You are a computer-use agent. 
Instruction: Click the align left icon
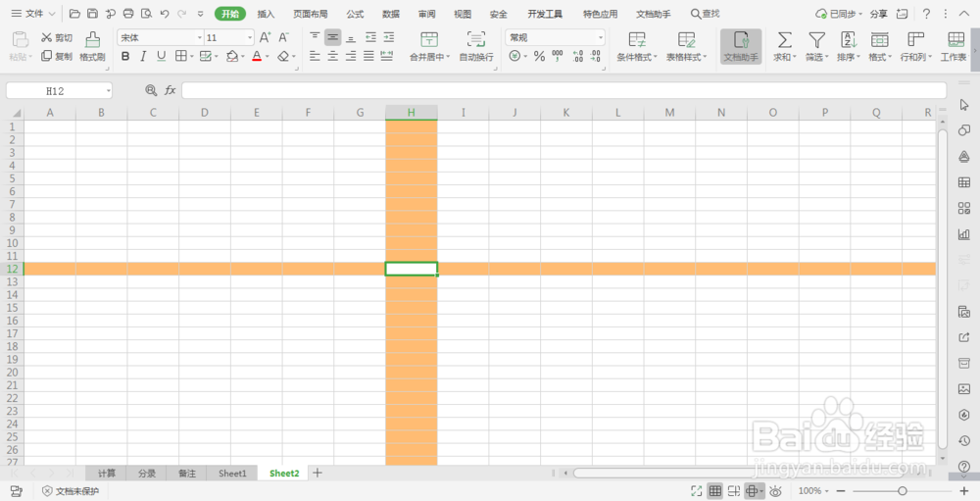pyautogui.click(x=315, y=56)
